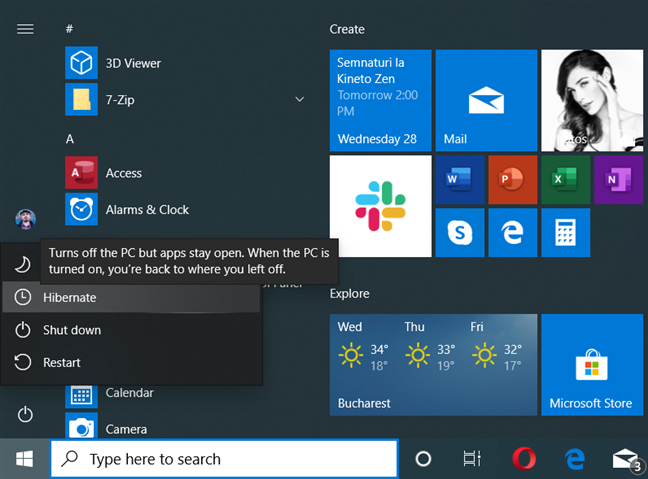Open the 7-Zip folder icon
Image resolution: width=648 pixels, height=479 pixels.
pos(81,100)
